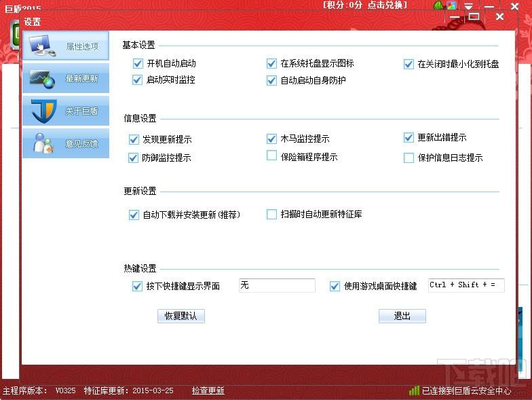Uncheck 在关闭时最小化到托盘
This screenshot has width=532, height=400.
coord(408,65)
